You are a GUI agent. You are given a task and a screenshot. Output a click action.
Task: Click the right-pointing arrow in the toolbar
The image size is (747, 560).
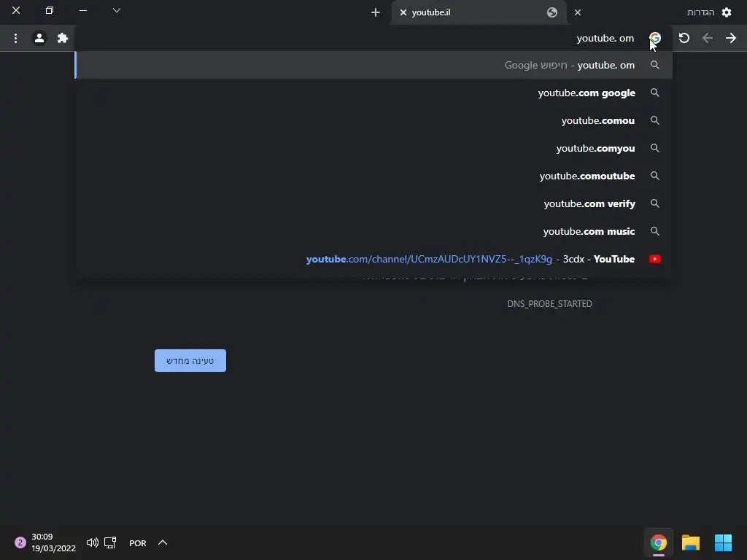pos(731,38)
